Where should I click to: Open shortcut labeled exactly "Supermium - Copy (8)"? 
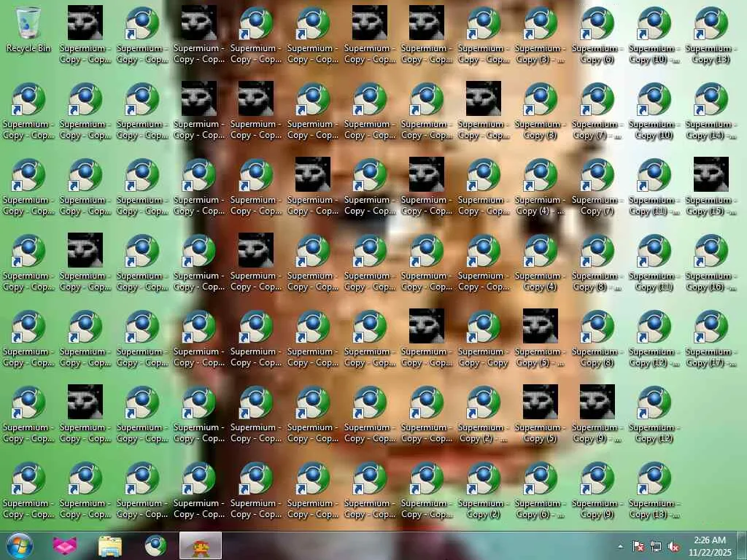pyautogui.click(x=597, y=338)
